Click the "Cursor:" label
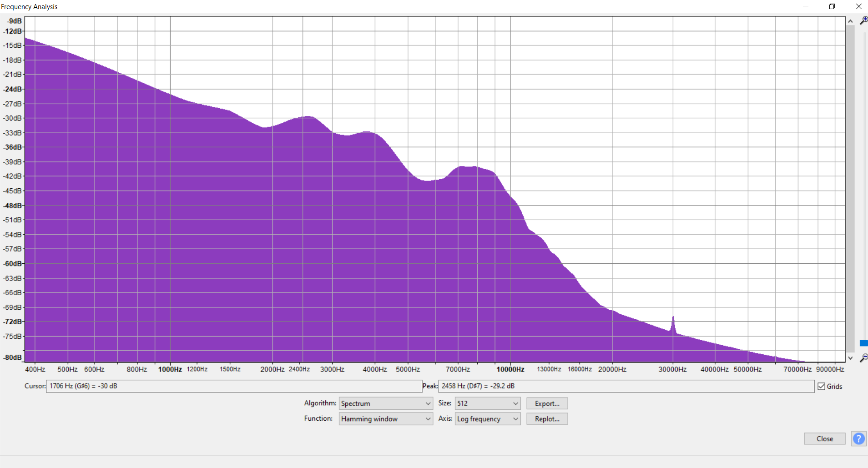Image resolution: width=868 pixels, height=468 pixels. point(35,386)
